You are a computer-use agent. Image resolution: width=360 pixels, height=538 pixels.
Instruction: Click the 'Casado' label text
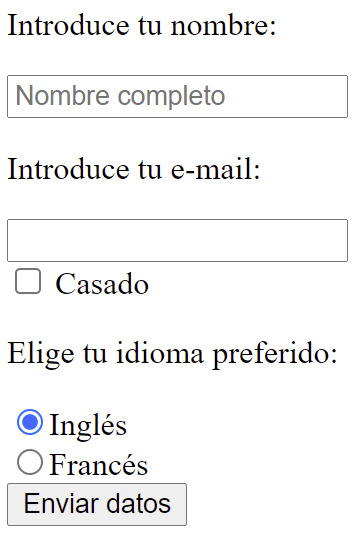102,284
